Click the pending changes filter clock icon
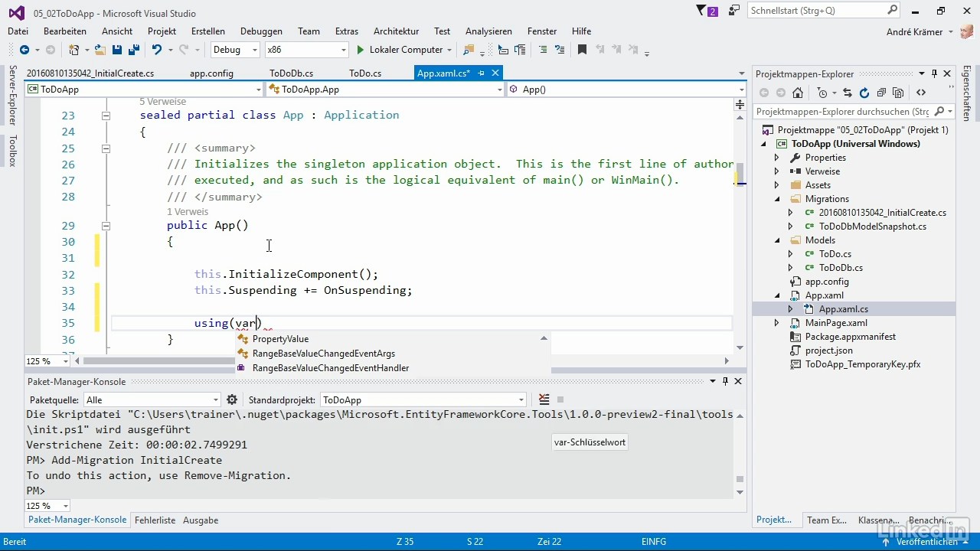 [x=822, y=93]
